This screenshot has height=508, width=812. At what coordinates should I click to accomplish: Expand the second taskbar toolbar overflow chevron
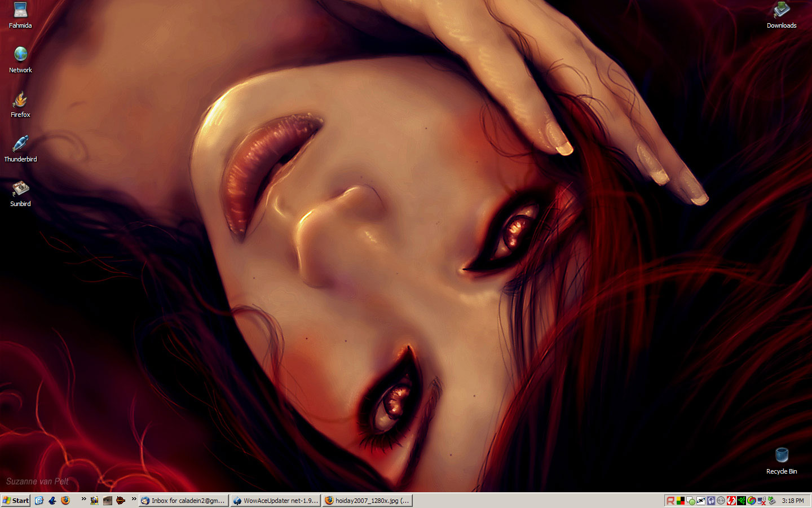click(134, 499)
